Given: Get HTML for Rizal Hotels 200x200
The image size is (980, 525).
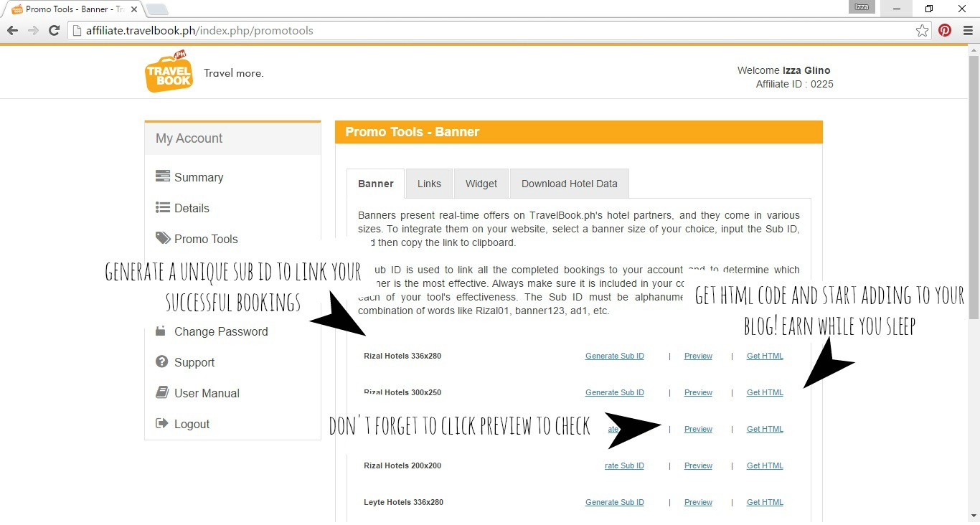Looking at the screenshot, I should coord(765,465).
